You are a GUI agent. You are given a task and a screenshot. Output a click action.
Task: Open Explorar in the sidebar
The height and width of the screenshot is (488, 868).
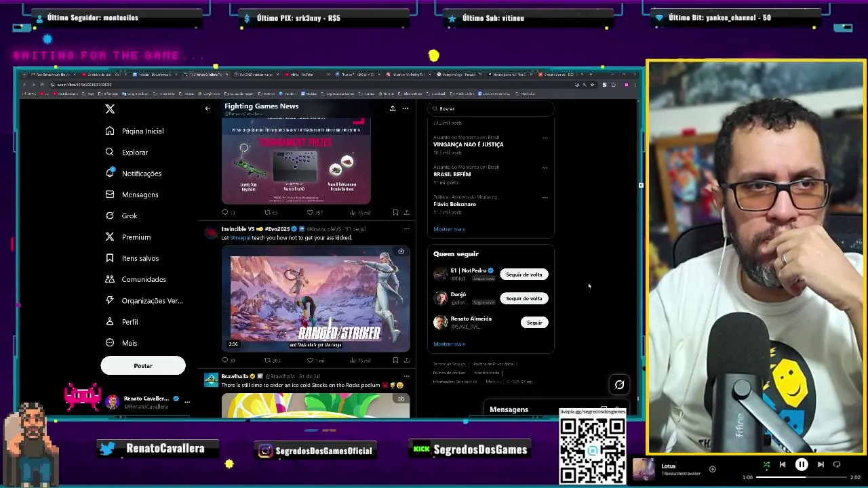point(127,152)
